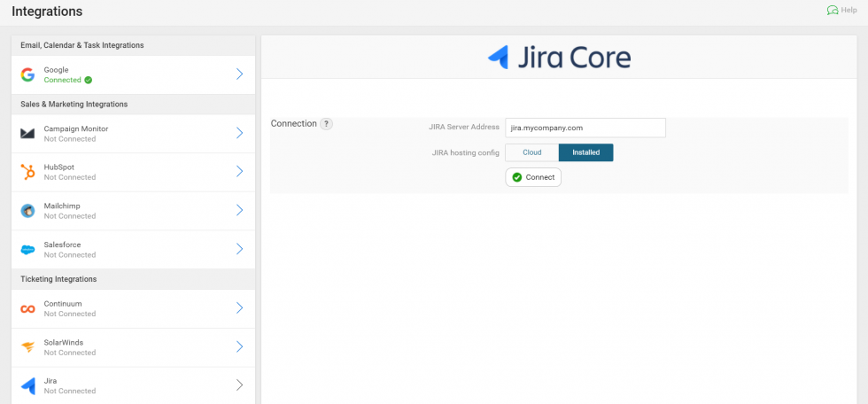
Task: Expand HubSpot row chevron arrow
Action: coord(240,172)
